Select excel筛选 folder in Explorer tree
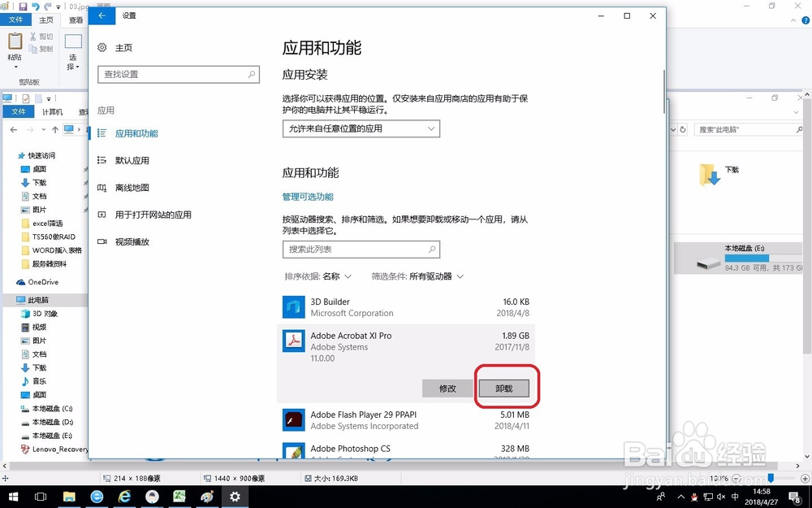This screenshot has width=812, height=508. 47,223
